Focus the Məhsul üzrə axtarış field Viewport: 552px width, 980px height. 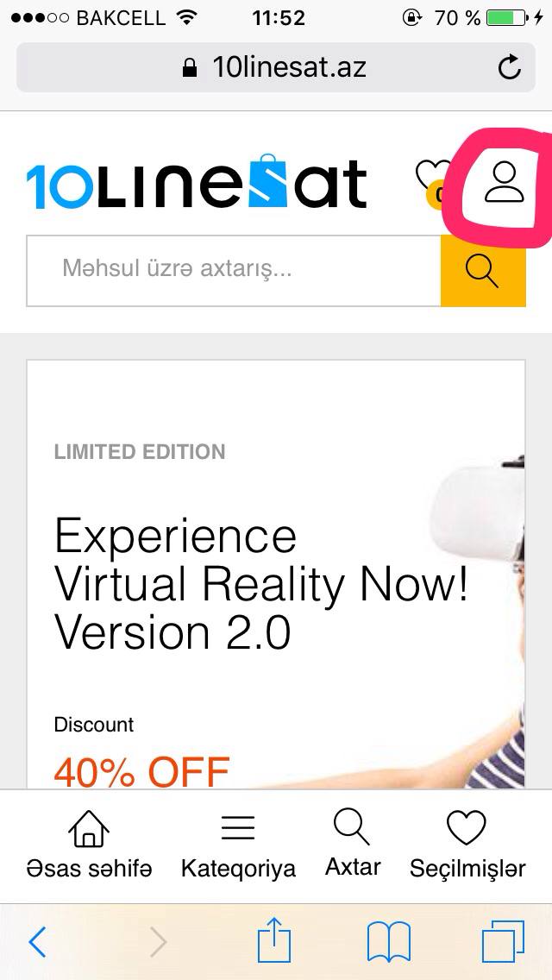(x=234, y=271)
